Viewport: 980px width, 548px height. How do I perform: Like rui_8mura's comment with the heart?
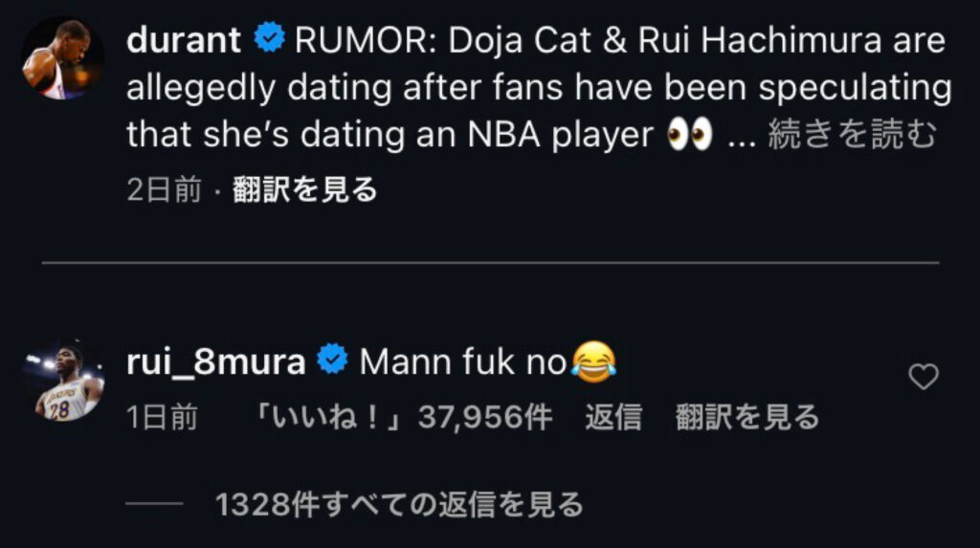click(923, 378)
